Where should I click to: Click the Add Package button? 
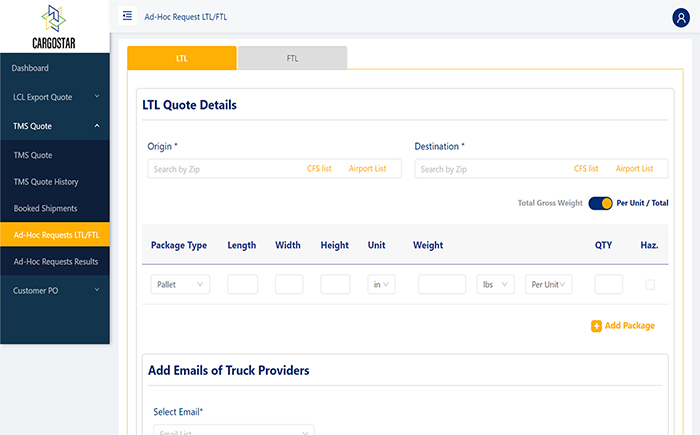(623, 326)
